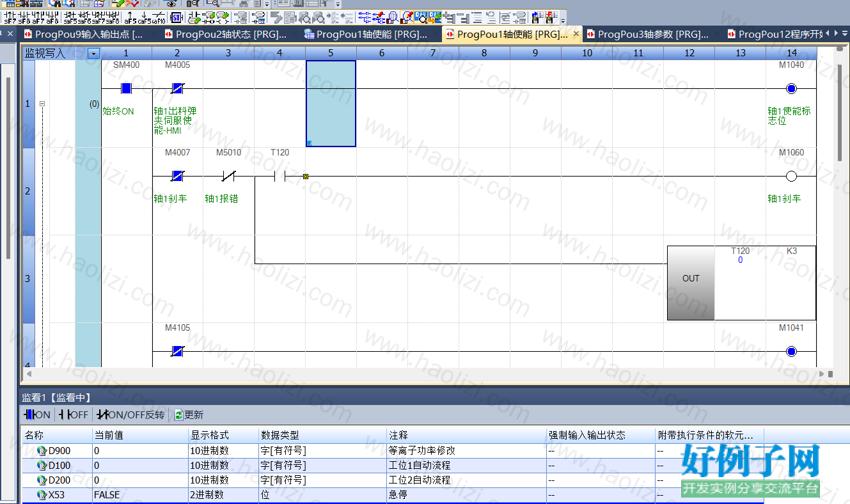The height and width of the screenshot is (504, 850).
Task: Select the saF5 ladder symbol tool
Action: (70, 17)
